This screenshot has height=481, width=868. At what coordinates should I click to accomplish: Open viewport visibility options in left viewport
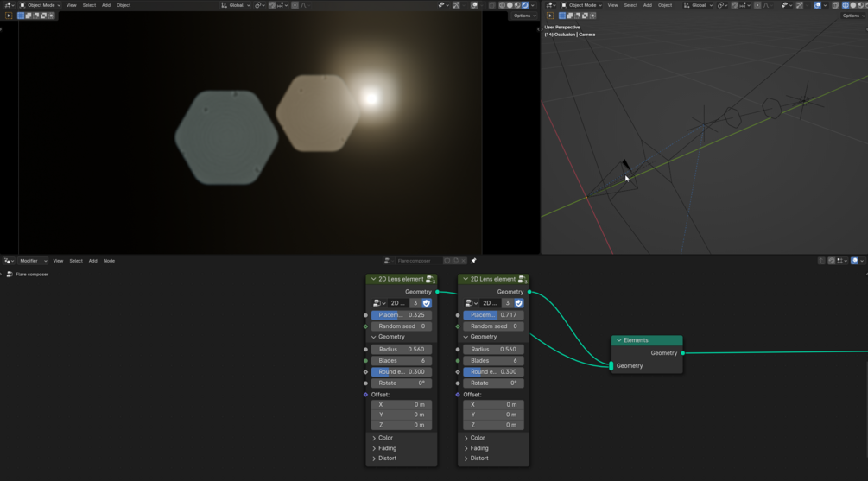[443, 5]
